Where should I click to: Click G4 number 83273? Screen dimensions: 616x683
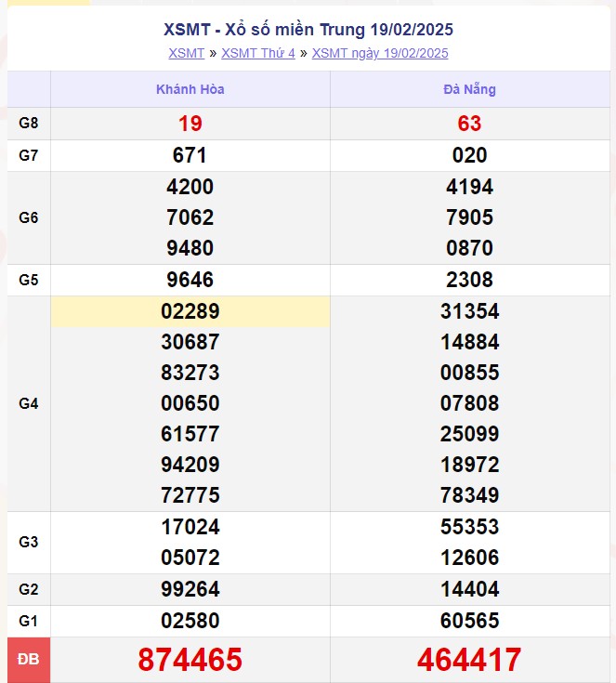tap(190, 373)
